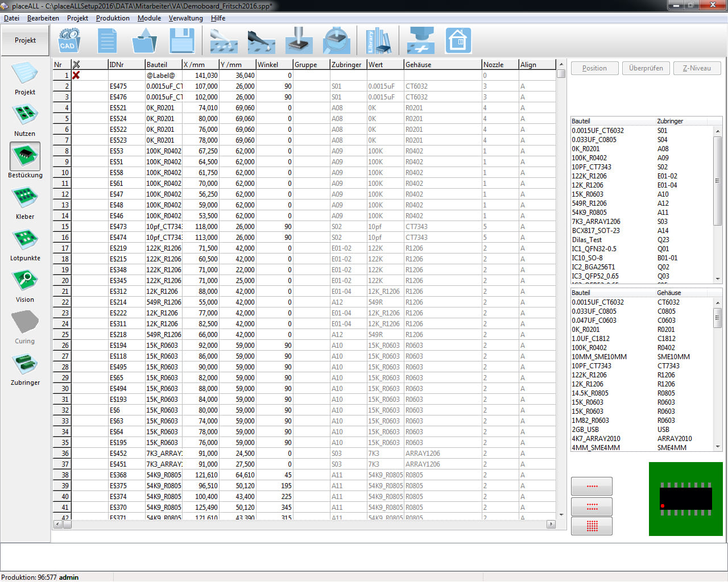Open the Bearbeiten menu
Viewport: 728px width, 582px height.
(x=43, y=18)
